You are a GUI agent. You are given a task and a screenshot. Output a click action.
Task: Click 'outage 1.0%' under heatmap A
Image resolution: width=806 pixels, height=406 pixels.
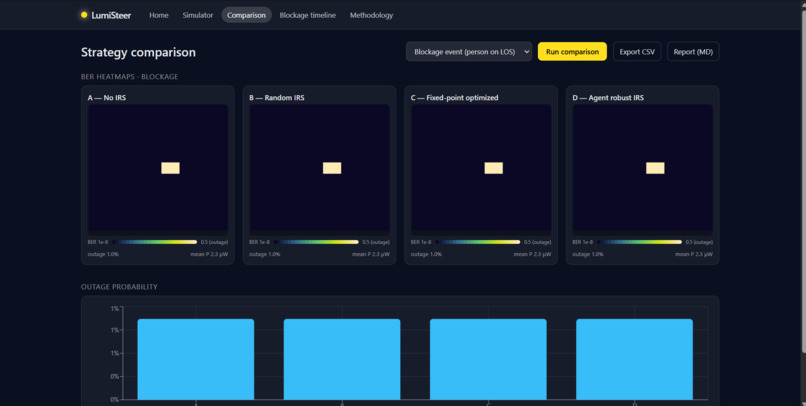click(103, 254)
